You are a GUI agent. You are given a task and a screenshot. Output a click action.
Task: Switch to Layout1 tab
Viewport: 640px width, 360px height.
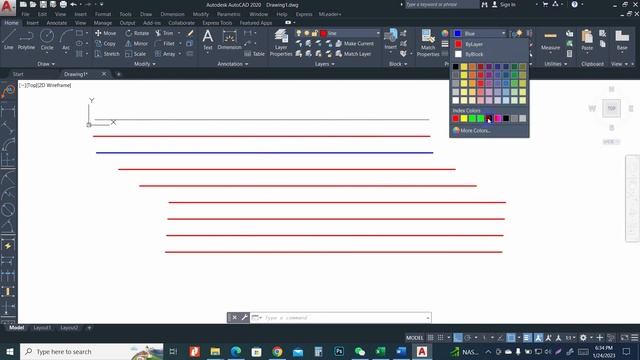[42, 328]
